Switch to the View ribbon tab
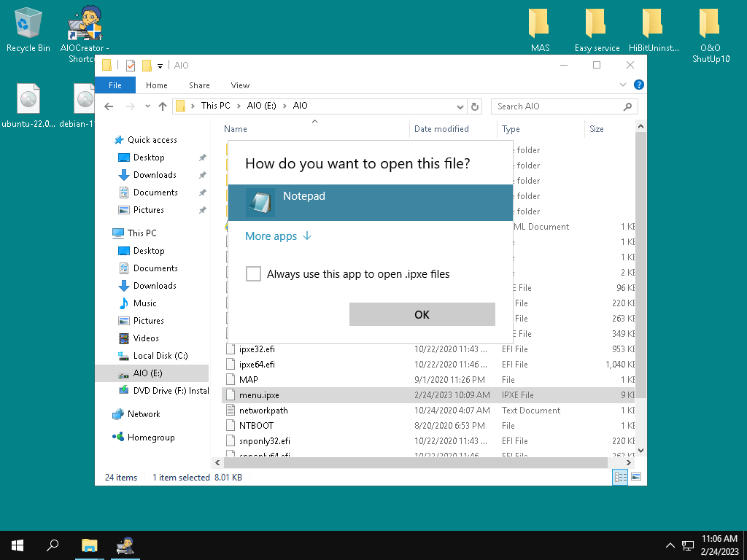The width and height of the screenshot is (747, 560). [x=240, y=85]
